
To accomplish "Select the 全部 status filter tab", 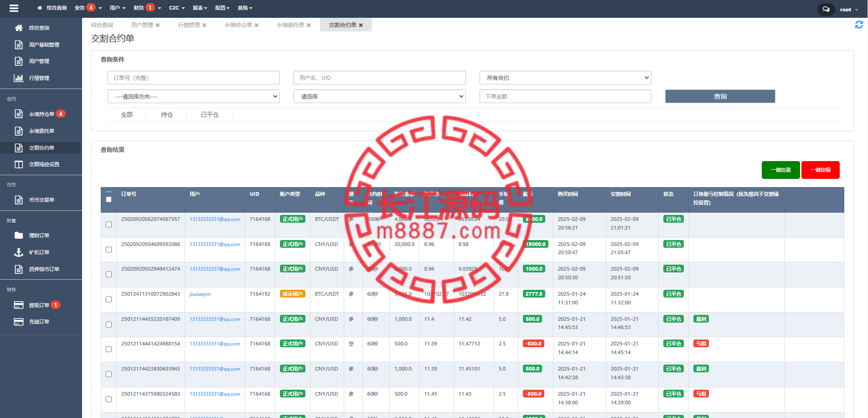I will point(127,115).
